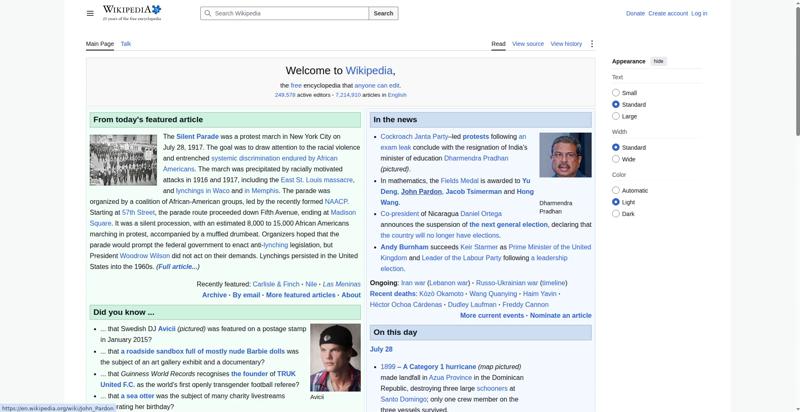Open the Cockroach Janta Party link

pos(414,137)
